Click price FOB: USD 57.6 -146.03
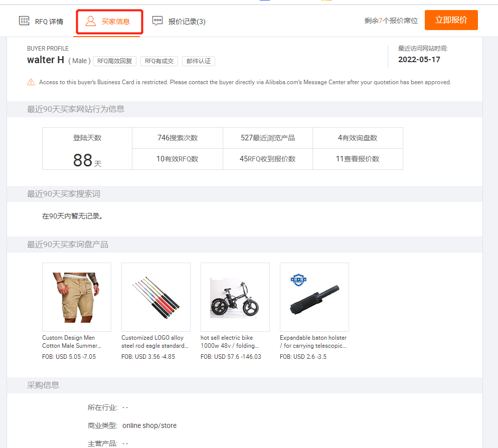Screen dimensions: 498x448 pos(231,357)
